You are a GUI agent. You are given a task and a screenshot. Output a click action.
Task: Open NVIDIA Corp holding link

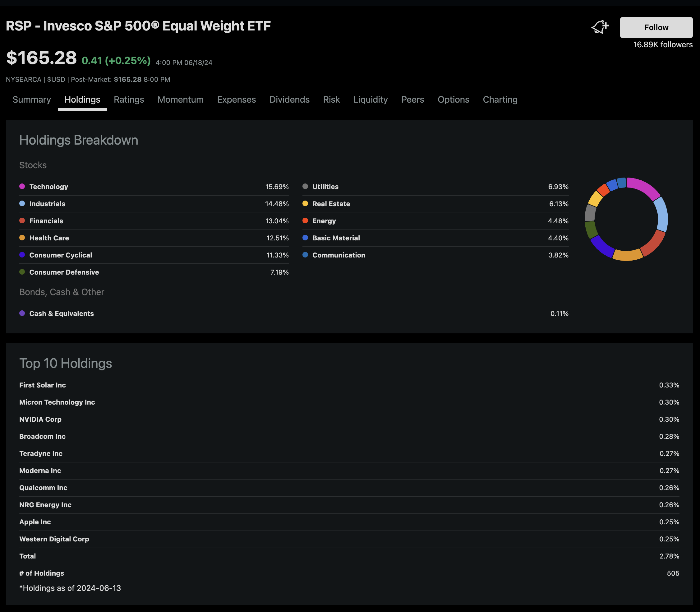pyautogui.click(x=40, y=419)
